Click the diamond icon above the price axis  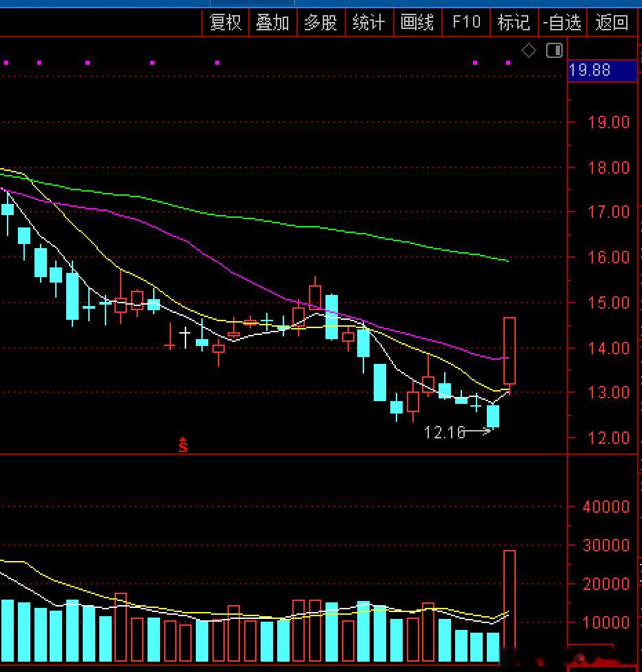coord(529,50)
